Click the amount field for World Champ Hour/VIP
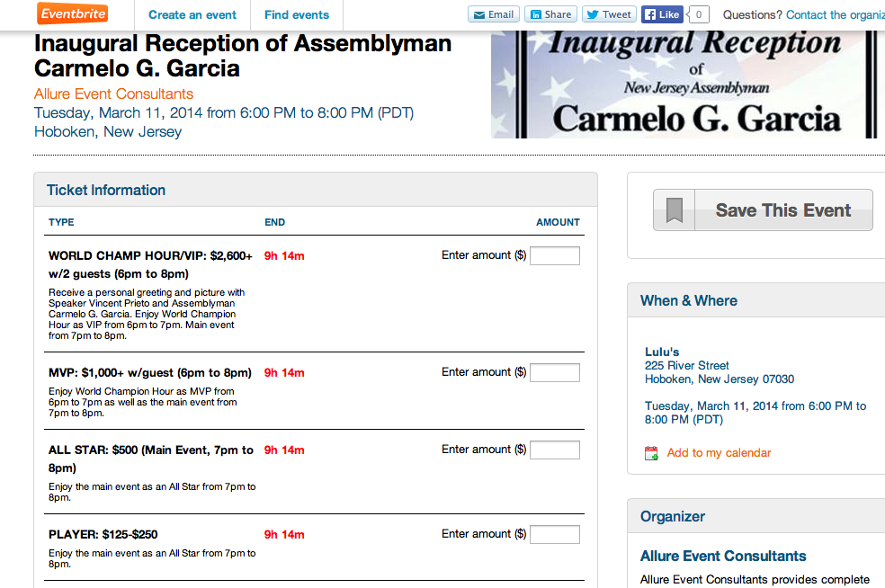 [x=555, y=255]
